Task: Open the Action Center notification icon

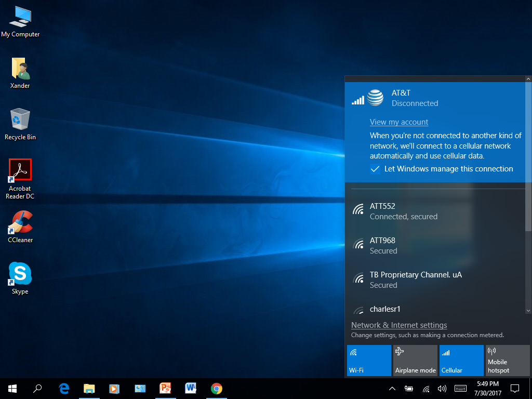Action: pos(515,389)
